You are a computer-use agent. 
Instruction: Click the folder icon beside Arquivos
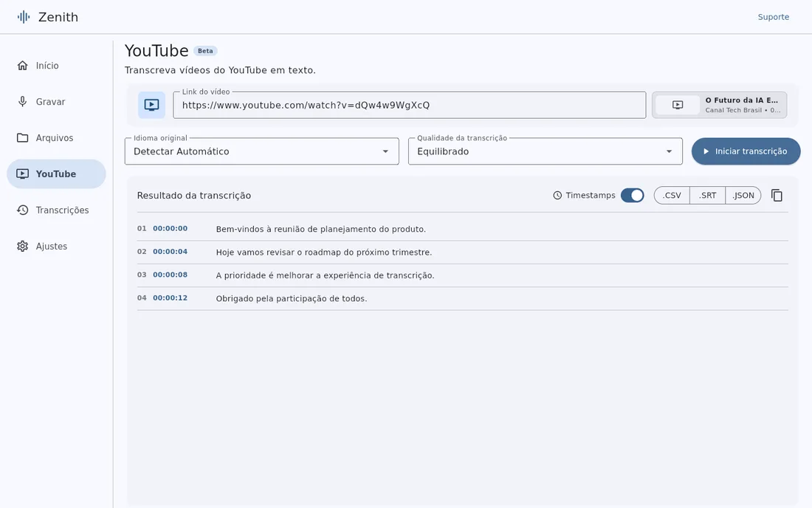(x=22, y=138)
